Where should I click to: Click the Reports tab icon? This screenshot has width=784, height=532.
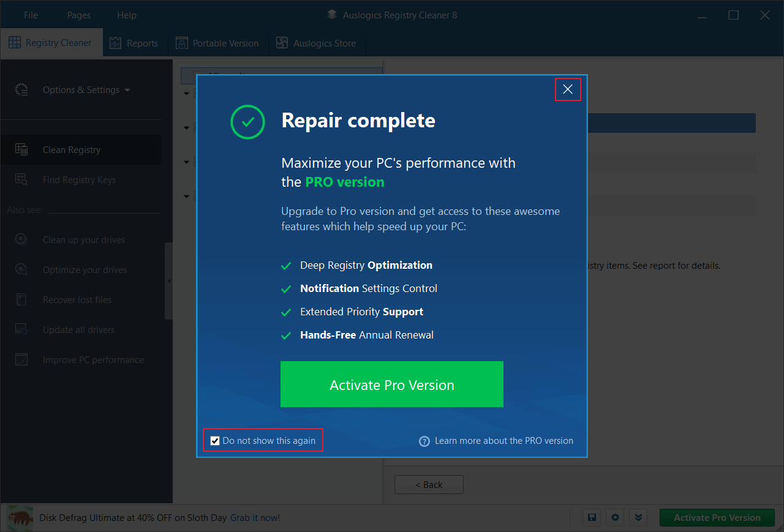click(115, 43)
